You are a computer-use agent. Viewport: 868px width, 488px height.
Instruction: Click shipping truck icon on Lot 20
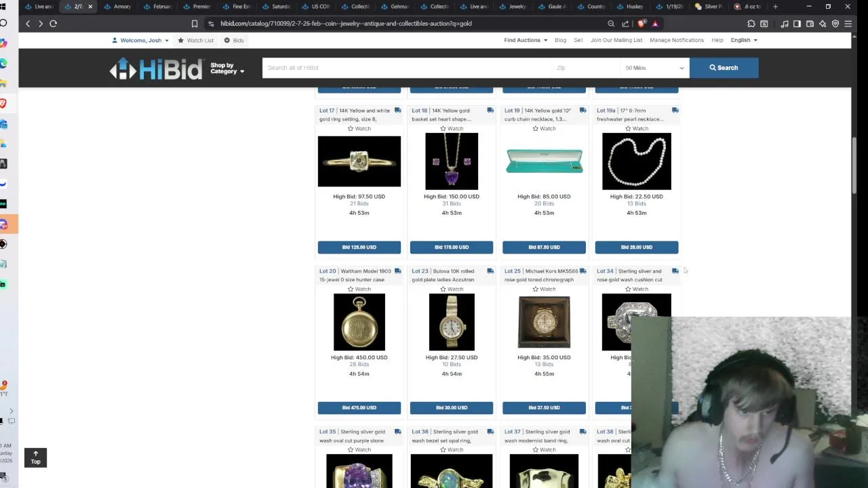(x=397, y=270)
